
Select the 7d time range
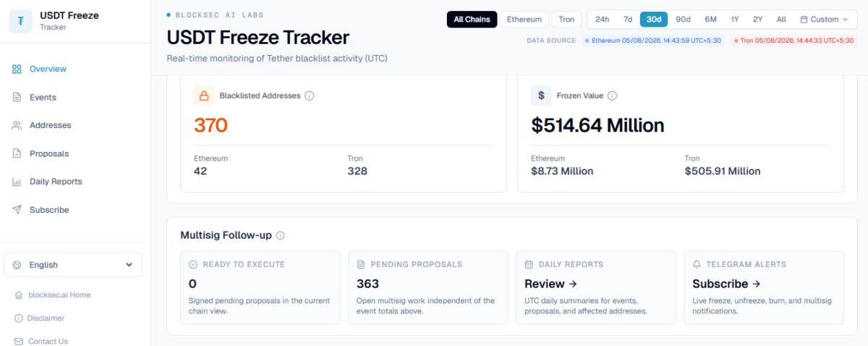tap(628, 20)
